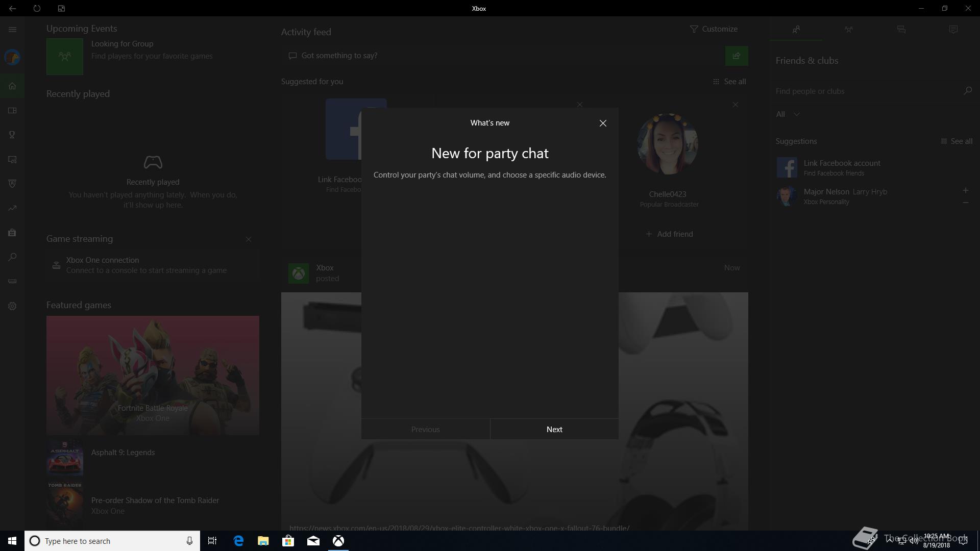Screen dimensions: 980x551
Task: Remove Major Nelson suggestion with minus
Action: (965, 203)
